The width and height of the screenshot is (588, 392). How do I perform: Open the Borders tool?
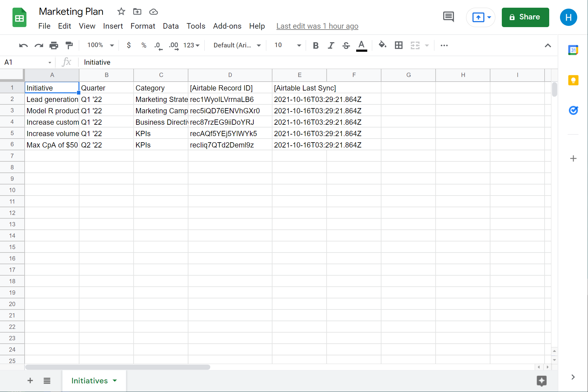pyautogui.click(x=398, y=46)
